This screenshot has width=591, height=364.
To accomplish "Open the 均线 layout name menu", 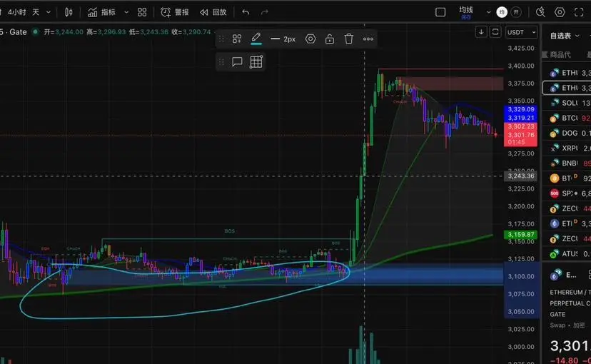I will coord(466,12).
